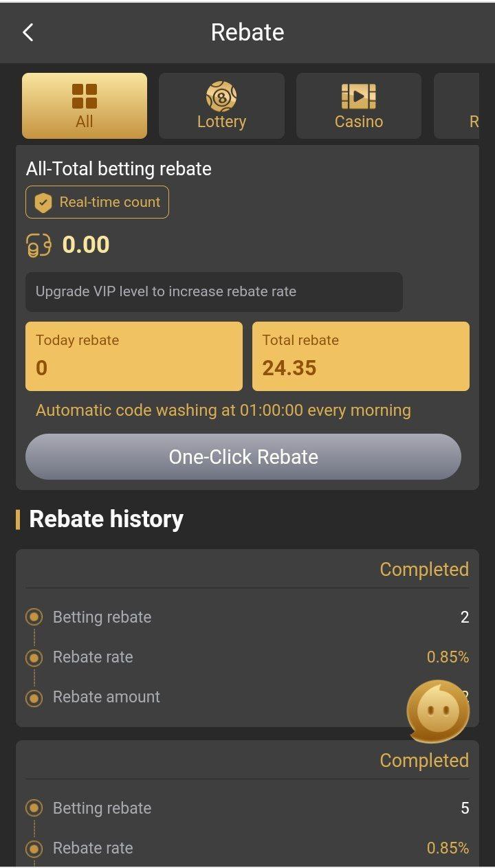Screen dimensions: 495x868
Task: Tap the first Completed status label
Action: click(424, 569)
